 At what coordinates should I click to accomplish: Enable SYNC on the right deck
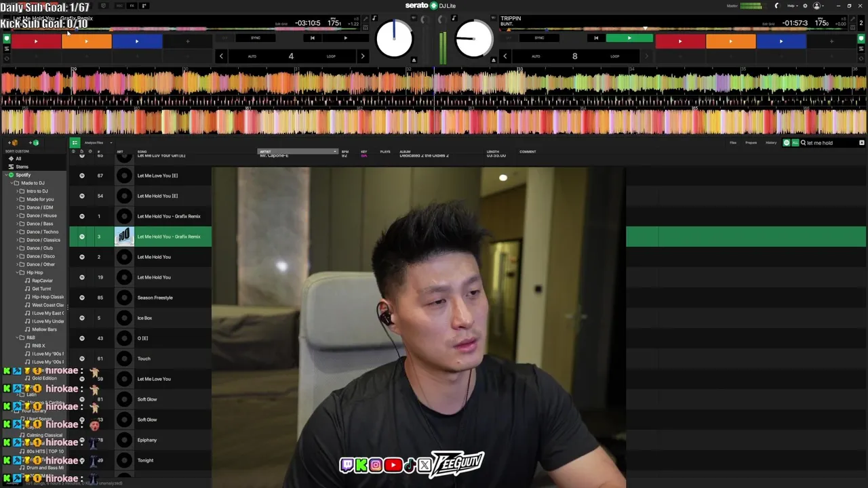click(539, 38)
